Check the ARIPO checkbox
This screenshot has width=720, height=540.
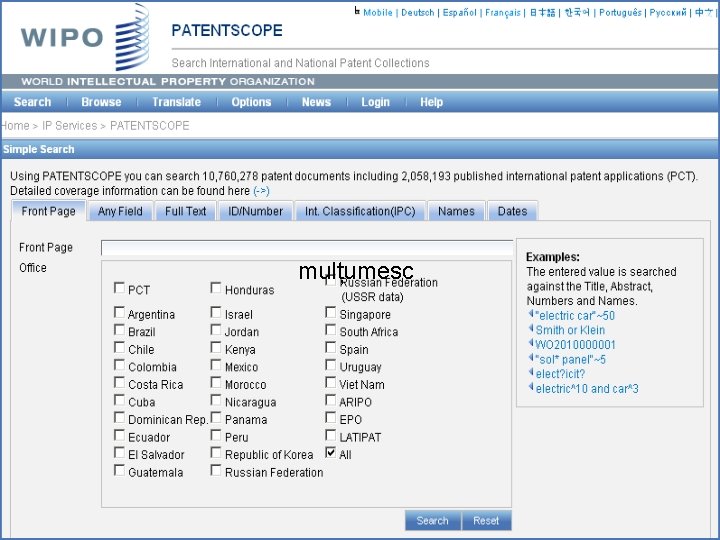click(x=330, y=400)
